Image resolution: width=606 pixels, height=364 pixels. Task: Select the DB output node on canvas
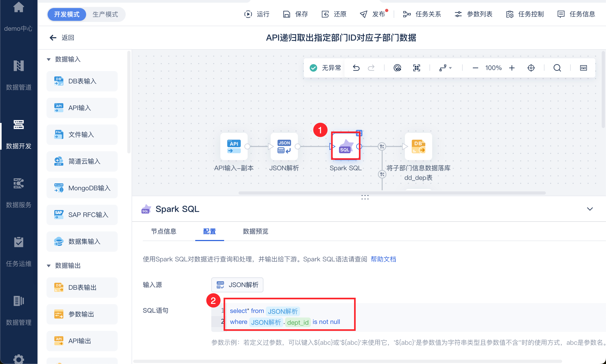click(x=418, y=146)
